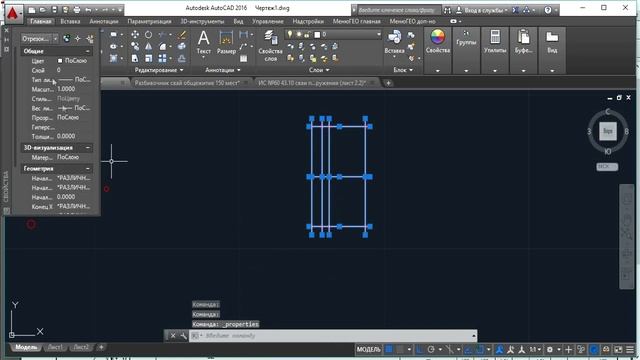The image size is (640, 360).
Task: Click the Select Objects icon in Properties palette
Action: (x=78, y=39)
